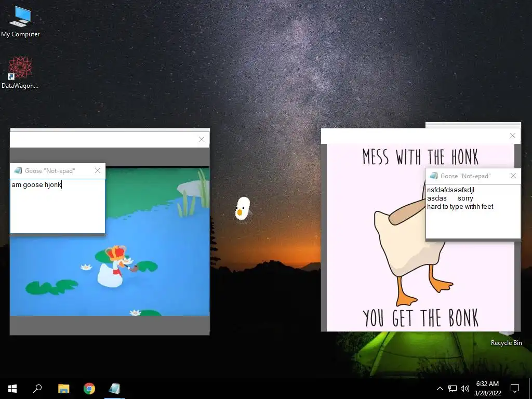Select the Goose notepad app in the taskbar
The image size is (532, 399).
[115, 389]
